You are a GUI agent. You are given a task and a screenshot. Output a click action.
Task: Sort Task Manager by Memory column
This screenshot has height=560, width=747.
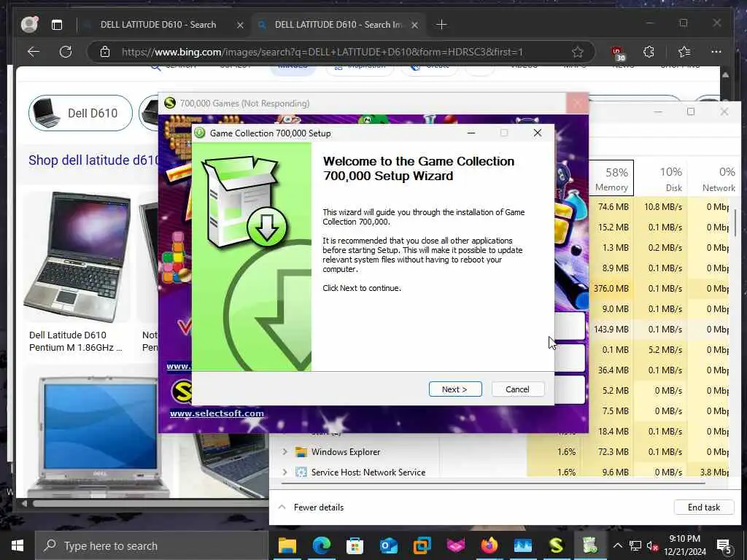(x=611, y=179)
